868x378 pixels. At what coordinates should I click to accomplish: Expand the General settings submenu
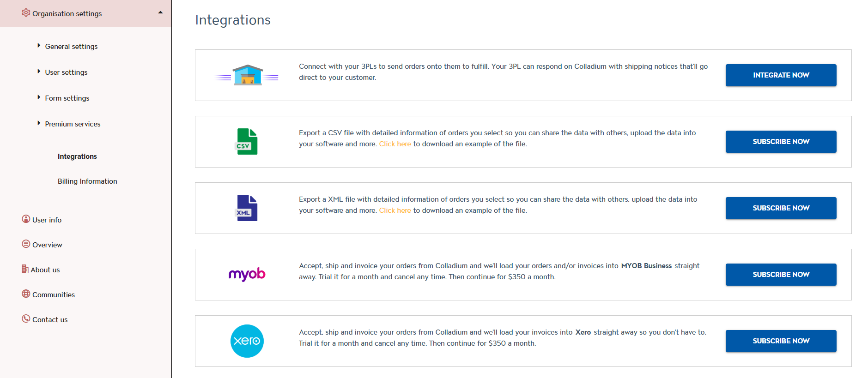pyautogui.click(x=39, y=46)
